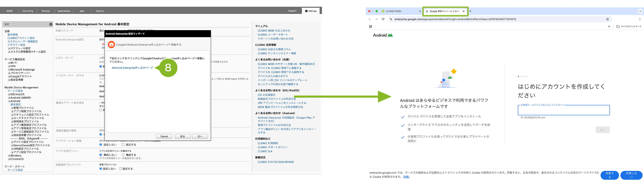
Task: Select the 重要なアラート表示項目 radio option
Action: (x=101, y=110)
